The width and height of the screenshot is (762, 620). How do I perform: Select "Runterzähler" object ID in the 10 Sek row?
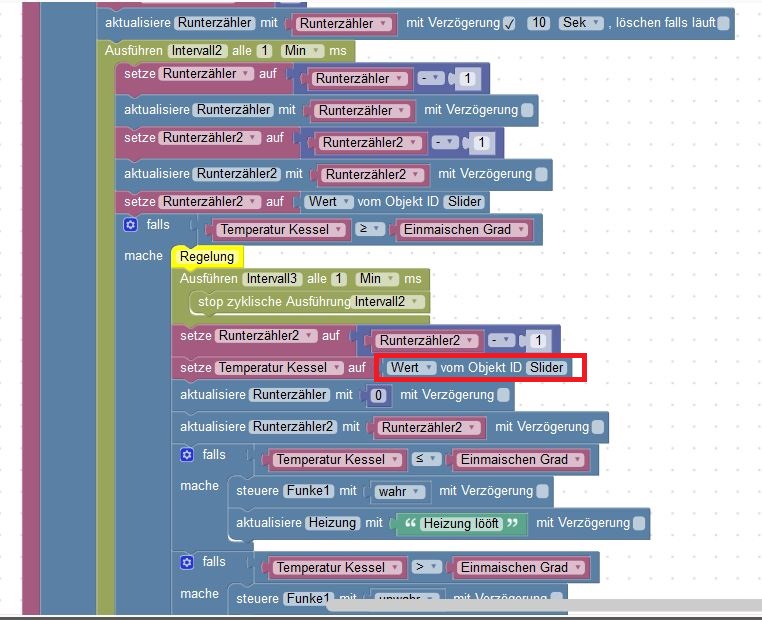[214, 23]
